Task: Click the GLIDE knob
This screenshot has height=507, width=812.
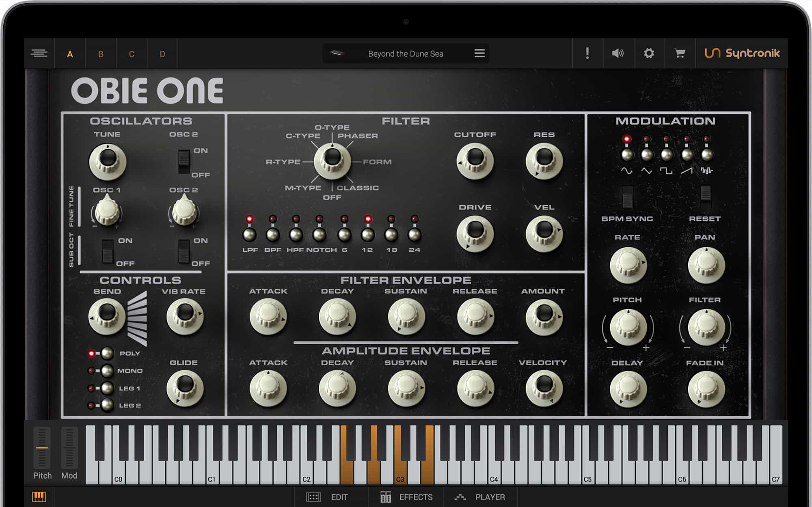Action: pyautogui.click(x=185, y=388)
